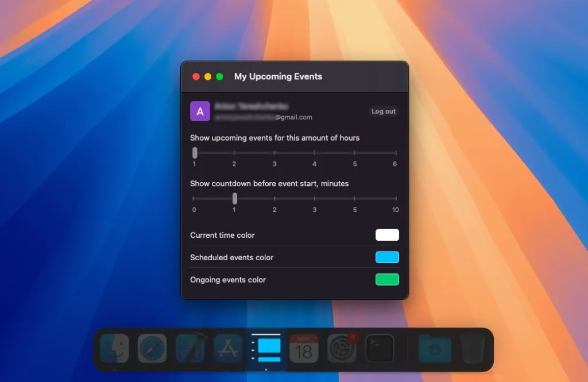The height and width of the screenshot is (382, 588).
Task: Zoom the window with the green button
Action: (x=220, y=76)
